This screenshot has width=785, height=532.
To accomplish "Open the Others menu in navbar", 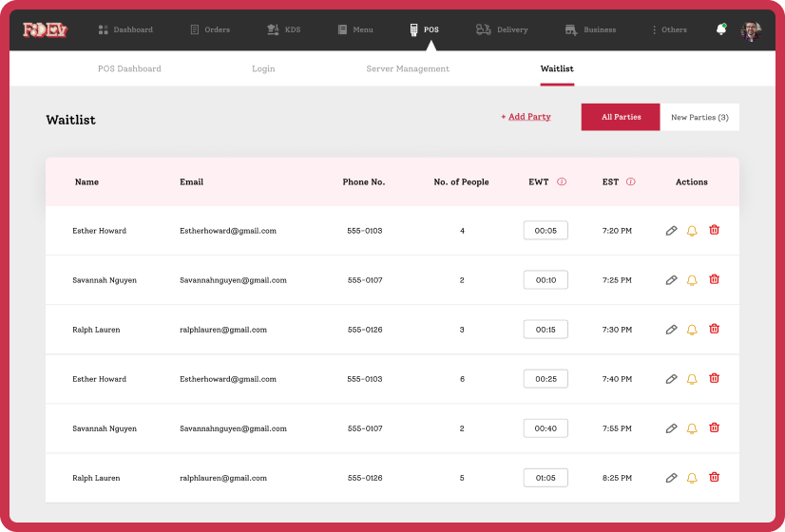I will coord(669,29).
